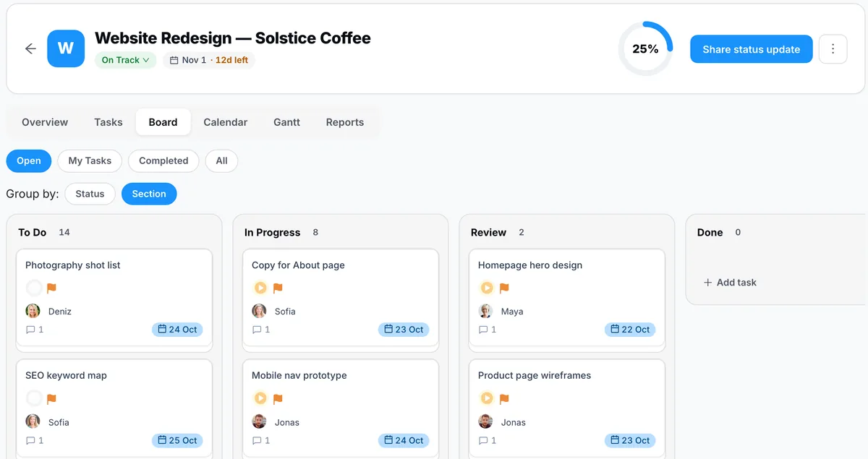Open the Gantt tab
Image resolution: width=868 pixels, height=459 pixels.
(286, 122)
